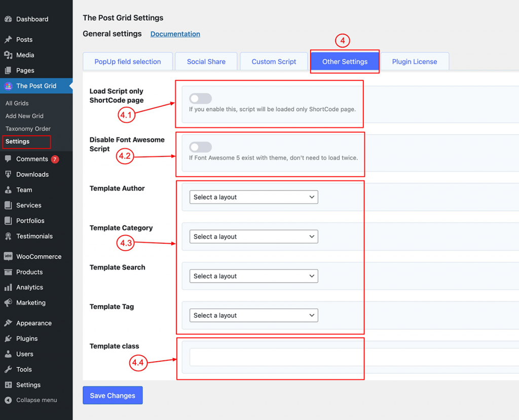
Task: Click the WooCommerce woo icon
Action: click(x=8, y=256)
